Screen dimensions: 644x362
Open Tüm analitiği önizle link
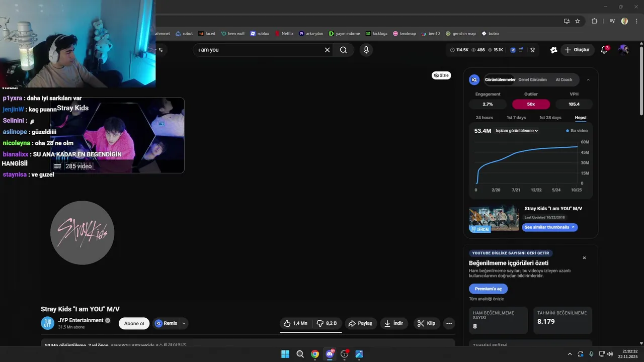(486, 299)
